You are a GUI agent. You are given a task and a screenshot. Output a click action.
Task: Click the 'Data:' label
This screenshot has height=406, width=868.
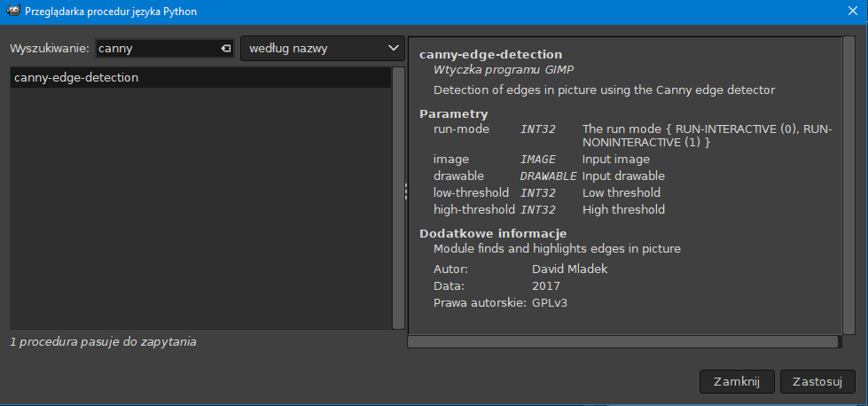pos(449,286)
